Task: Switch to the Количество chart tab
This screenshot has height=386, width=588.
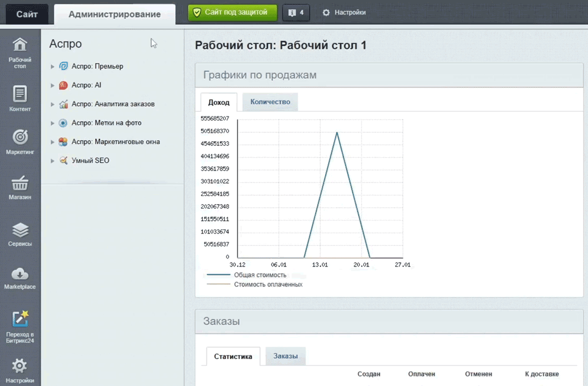Action: [x=270, y=102]
